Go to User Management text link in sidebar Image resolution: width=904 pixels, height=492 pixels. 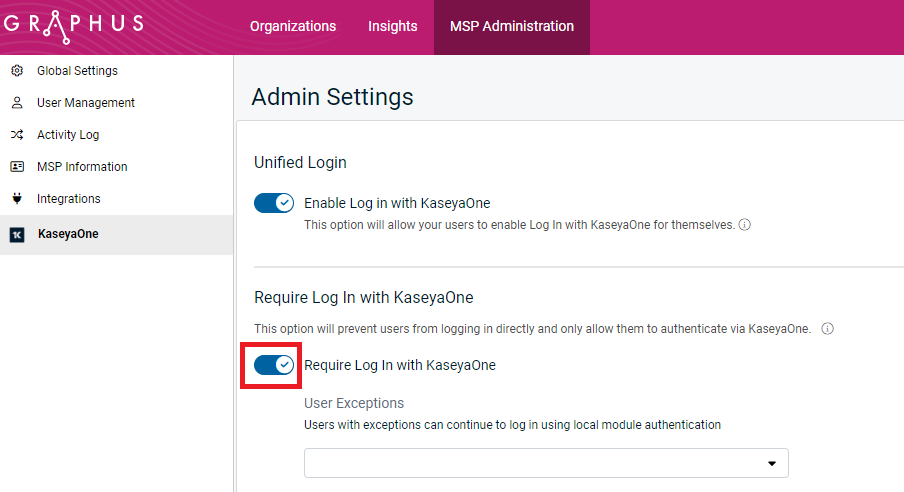point(86,103)
